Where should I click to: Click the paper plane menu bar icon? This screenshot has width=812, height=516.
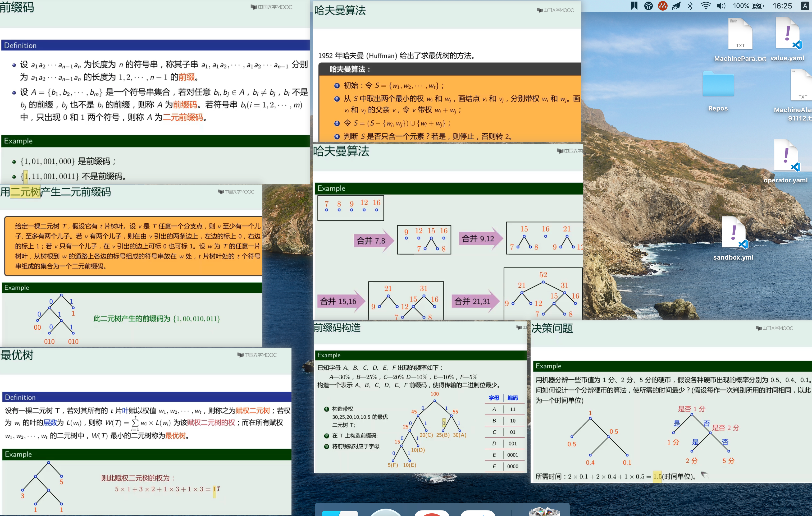676,6
